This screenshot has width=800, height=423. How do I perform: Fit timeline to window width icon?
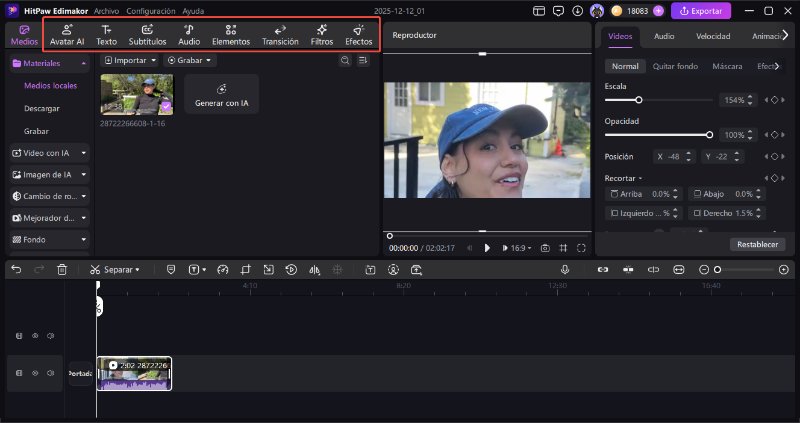(x=679, y=269)
